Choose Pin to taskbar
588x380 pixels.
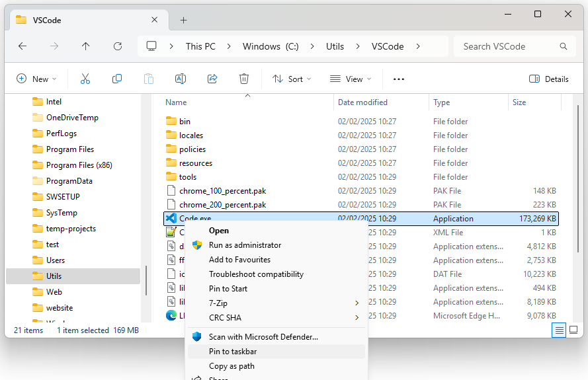[x=276, y=352]
